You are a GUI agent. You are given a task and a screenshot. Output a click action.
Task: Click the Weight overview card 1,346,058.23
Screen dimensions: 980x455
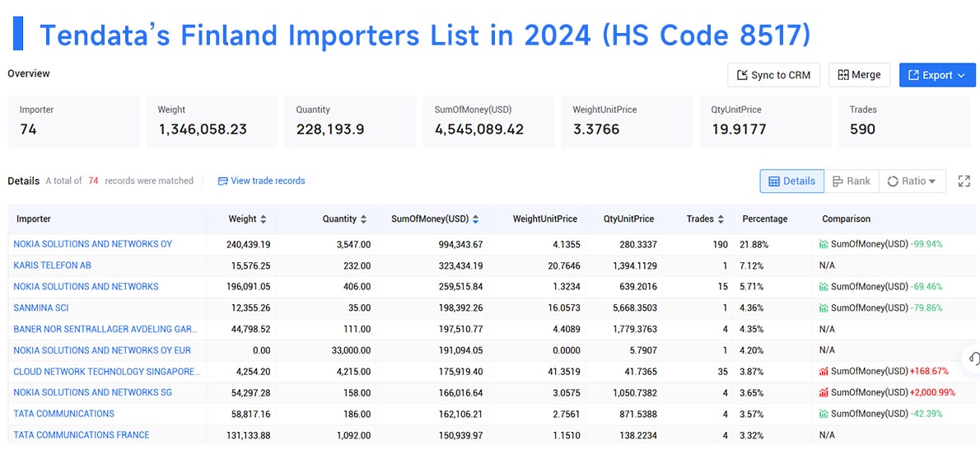pos(212,121)
